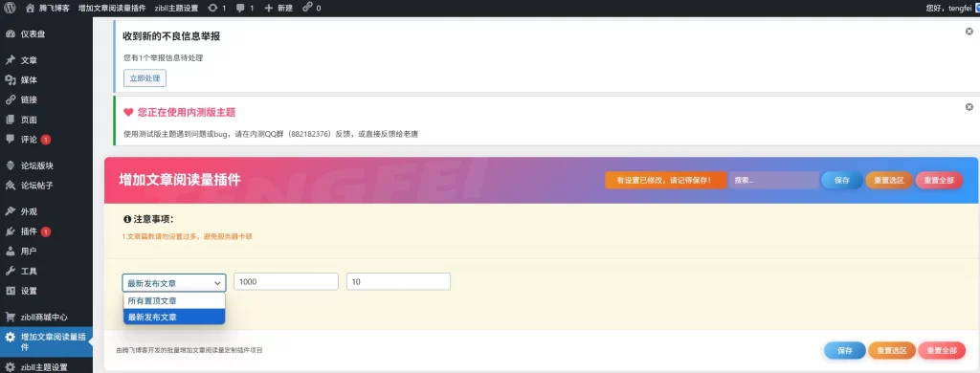Click the 搜索 search field
This screenshot has height=373, width=980.
pos(773,180)
